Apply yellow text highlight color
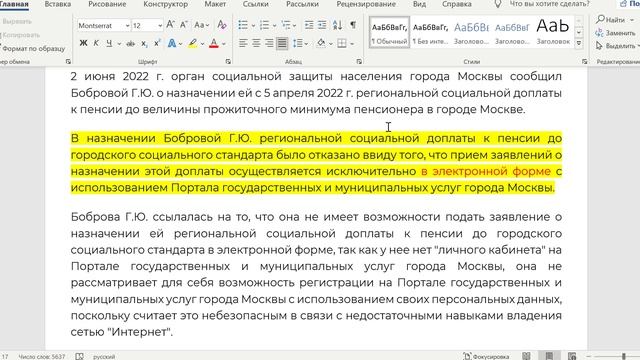 [x=193, y=43]
